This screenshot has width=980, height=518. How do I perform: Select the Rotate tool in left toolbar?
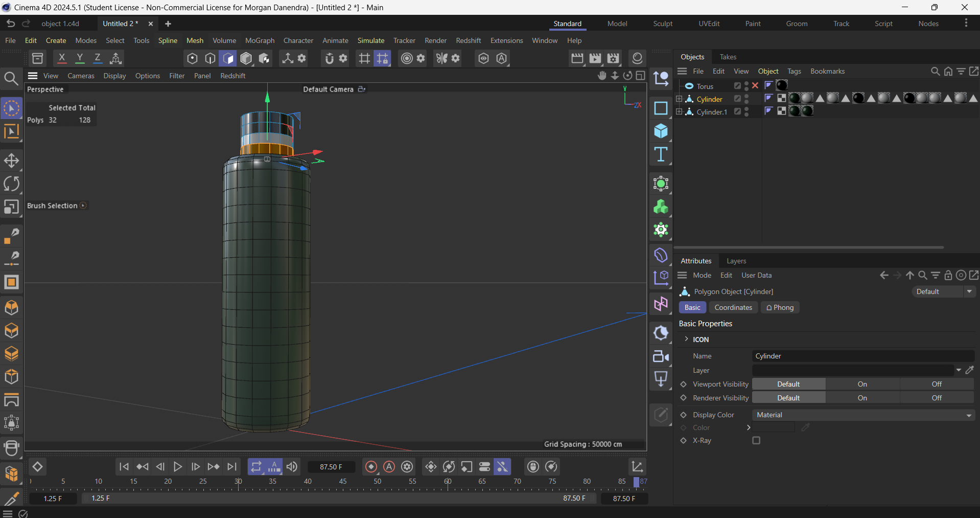pos(11,184)
